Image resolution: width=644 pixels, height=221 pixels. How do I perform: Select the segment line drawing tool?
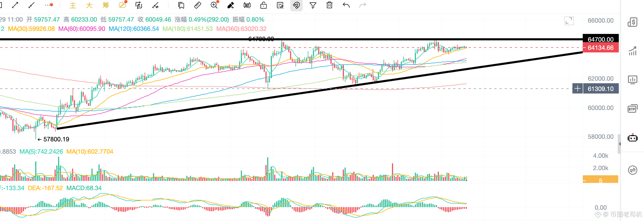(x=32, y=5)
